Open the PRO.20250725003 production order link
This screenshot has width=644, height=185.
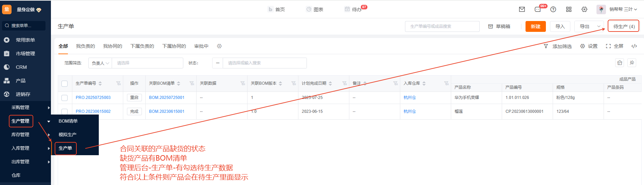point(93,98)
